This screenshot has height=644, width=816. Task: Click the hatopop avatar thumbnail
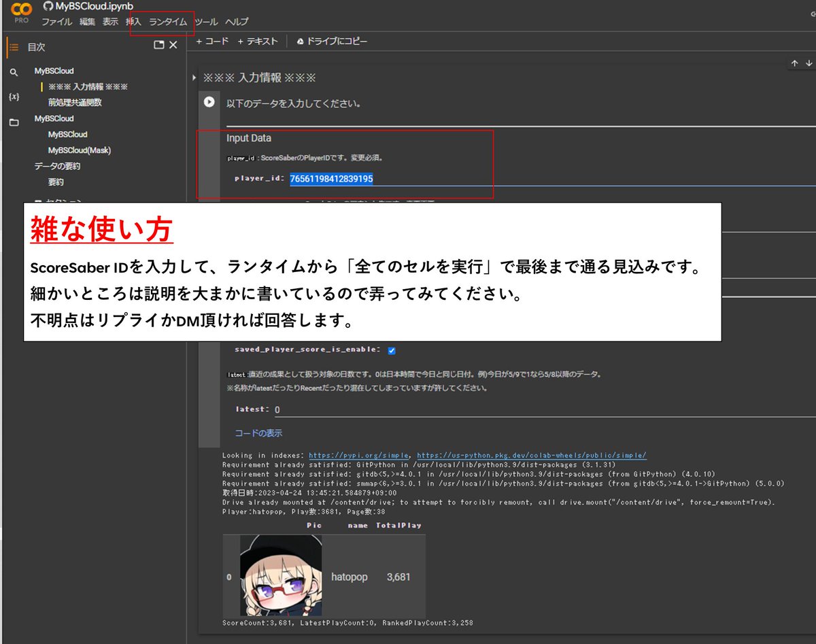click(x=281, y=575)
